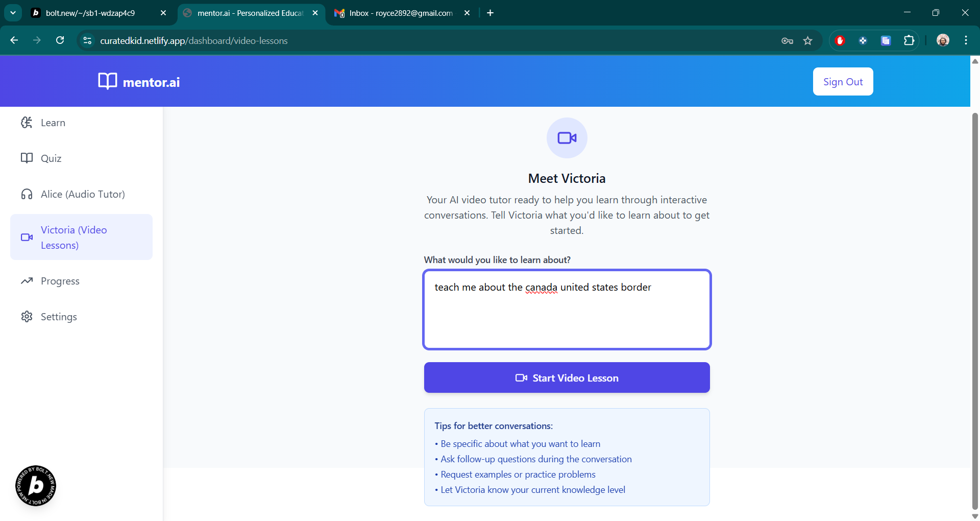
Task: Click the Sign Out button
Action: pos(843,82)
